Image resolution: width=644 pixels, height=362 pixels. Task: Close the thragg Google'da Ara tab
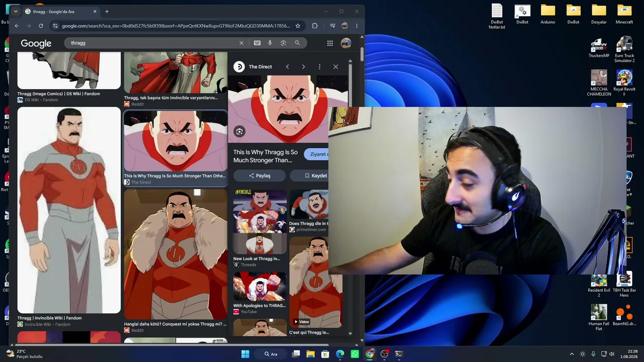[95, 11]
